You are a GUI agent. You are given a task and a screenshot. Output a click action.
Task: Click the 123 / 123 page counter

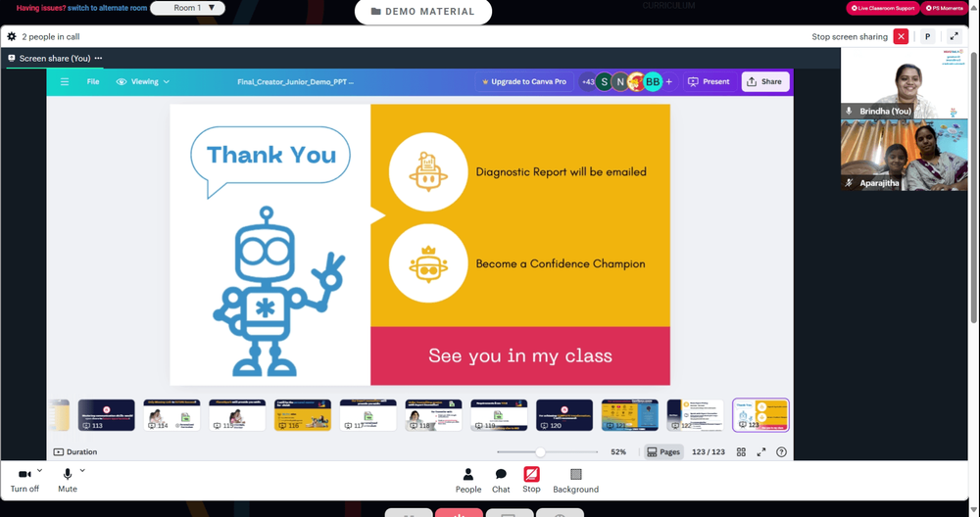pos(709,452)
